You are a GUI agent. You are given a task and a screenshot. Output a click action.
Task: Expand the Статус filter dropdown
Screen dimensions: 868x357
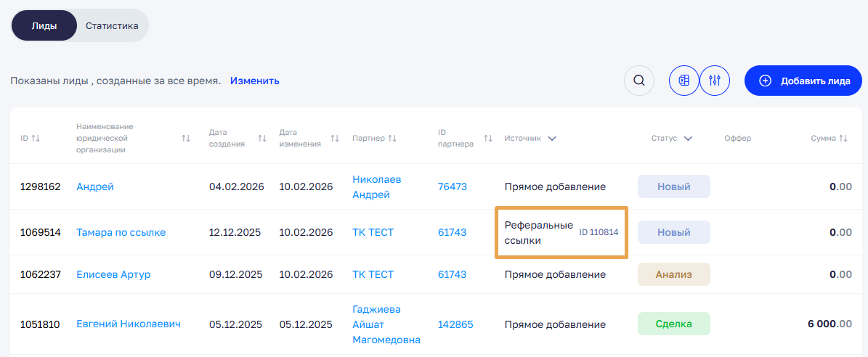click(x=688, y=138)
